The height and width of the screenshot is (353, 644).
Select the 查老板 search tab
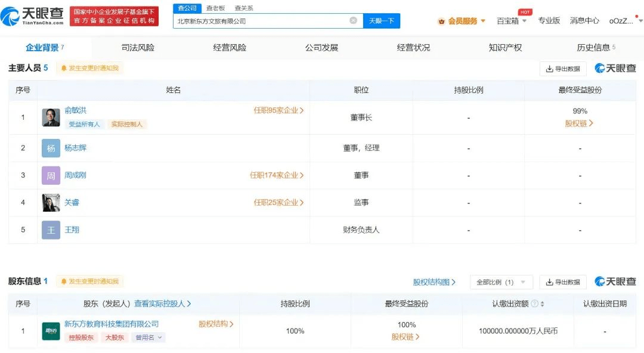click(x=215, y=8)
